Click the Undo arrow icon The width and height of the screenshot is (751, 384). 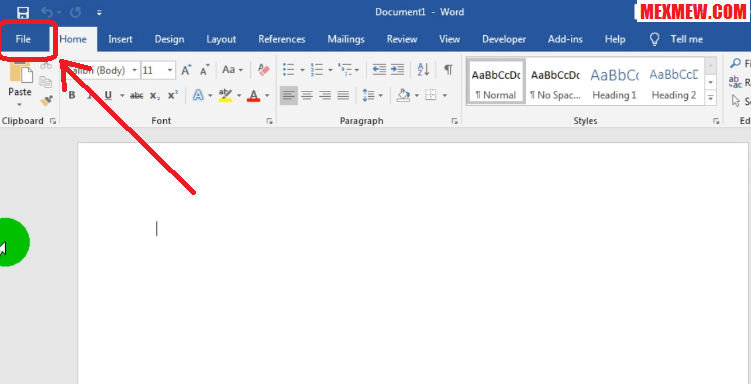click(x=47, y=12)
